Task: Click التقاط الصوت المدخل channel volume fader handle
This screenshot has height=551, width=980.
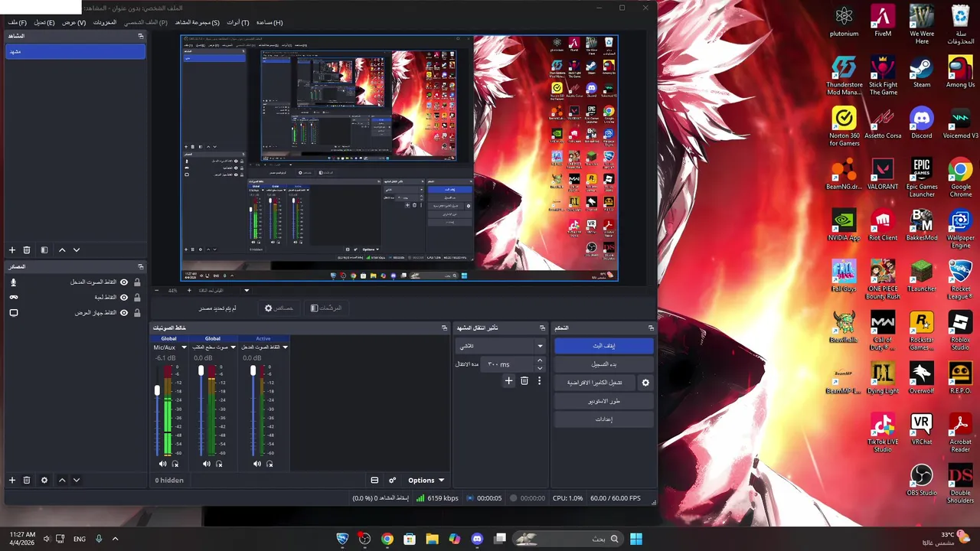Action: (253, 370)
